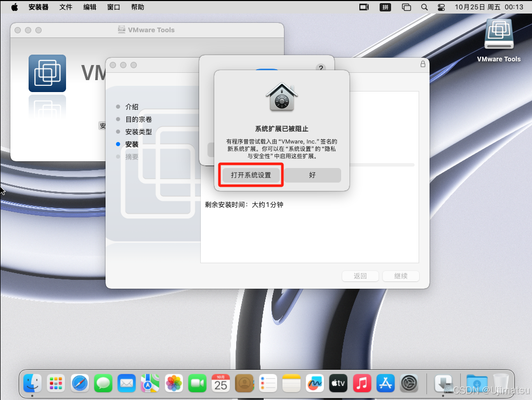
Task: Open the 编辑 menu
Action: pyautogui.click(x=90, y=7)
